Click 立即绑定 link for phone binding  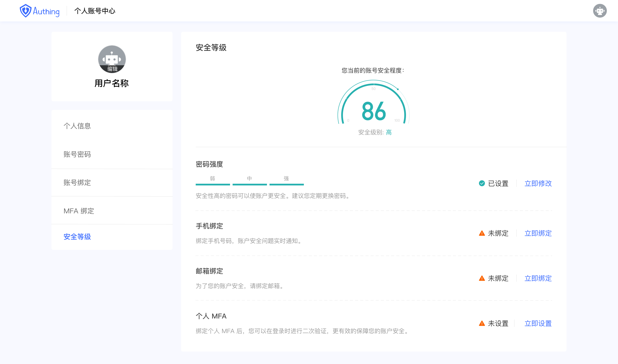[538, 233]
